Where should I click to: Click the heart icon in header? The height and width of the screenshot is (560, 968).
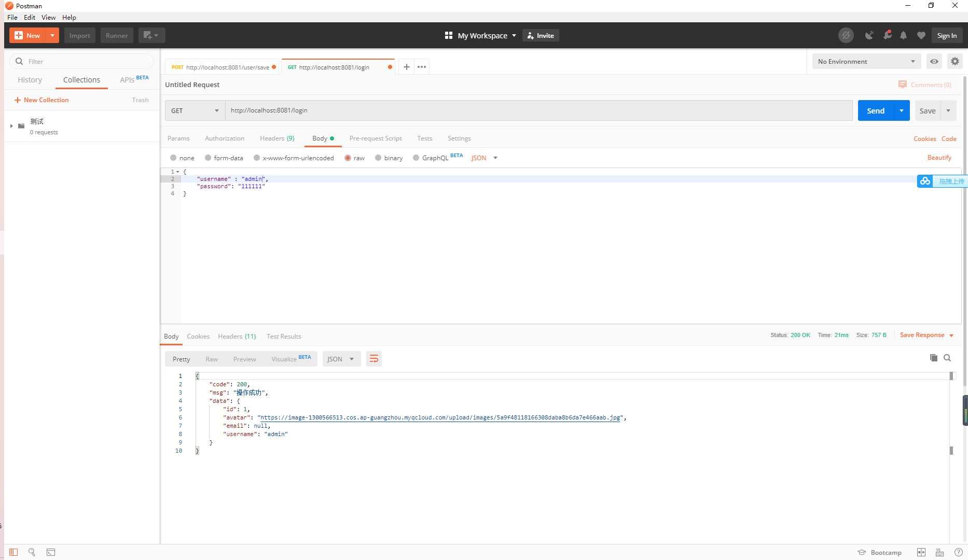[x=921, y=35]
